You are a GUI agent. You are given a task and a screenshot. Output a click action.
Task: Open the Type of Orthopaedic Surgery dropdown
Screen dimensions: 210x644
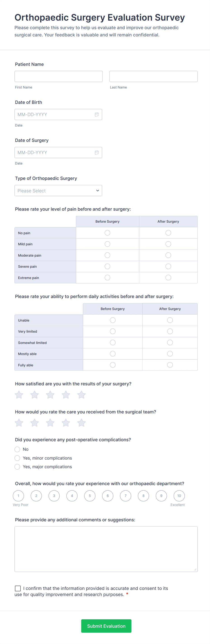[x=58, y=191]
